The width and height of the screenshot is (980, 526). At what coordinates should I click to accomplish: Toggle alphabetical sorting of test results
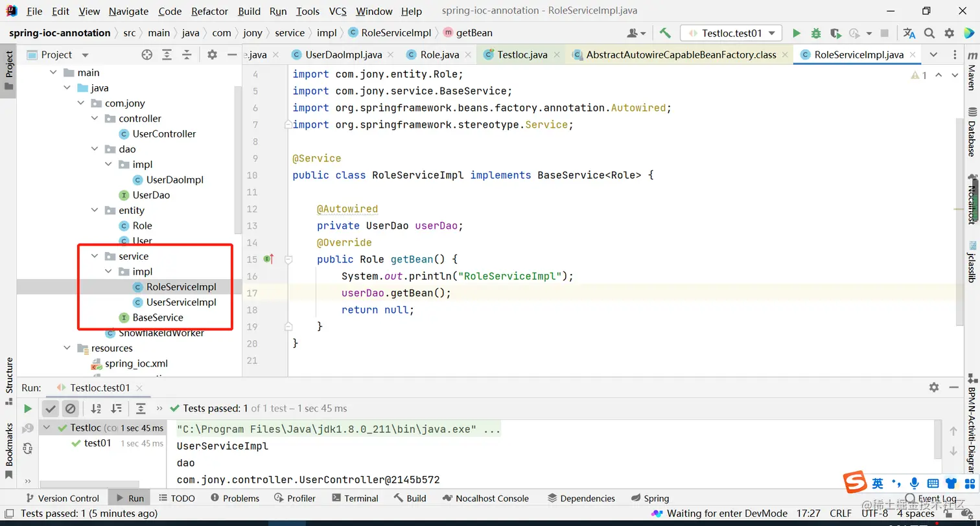pyautogui.click(x=96, y=409)
